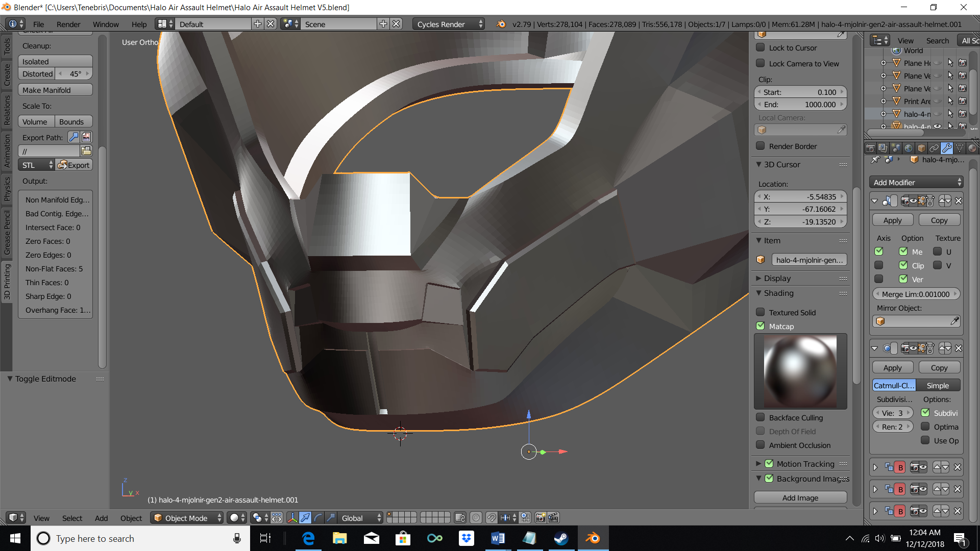Viewport: 980px width, 551px height.
Task: Open the Cycles Render engine dropdown
Action: point(449,24)
